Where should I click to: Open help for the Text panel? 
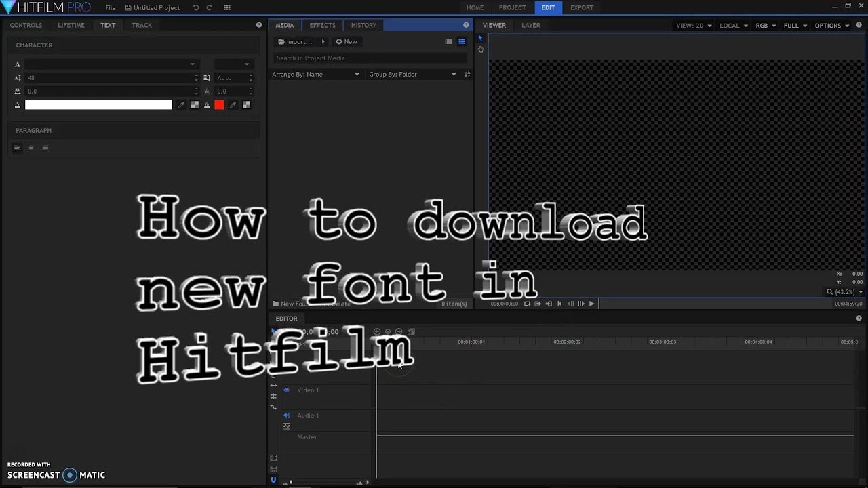258,25
